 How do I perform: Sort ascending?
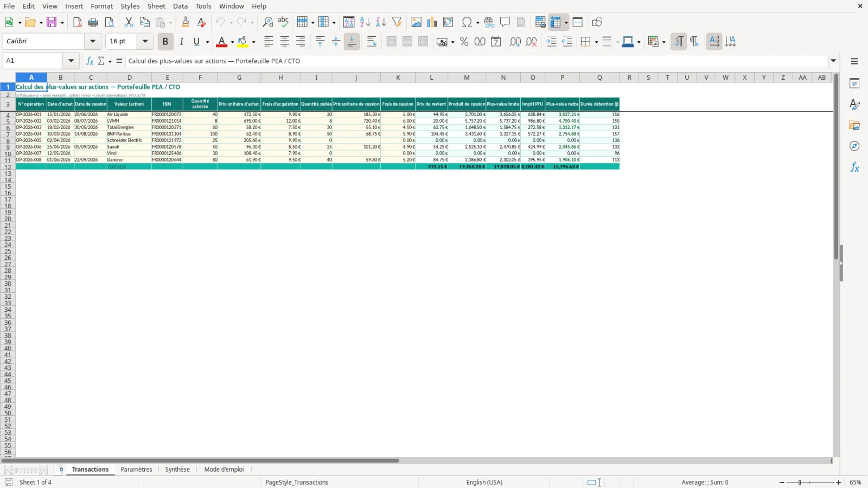365,22
